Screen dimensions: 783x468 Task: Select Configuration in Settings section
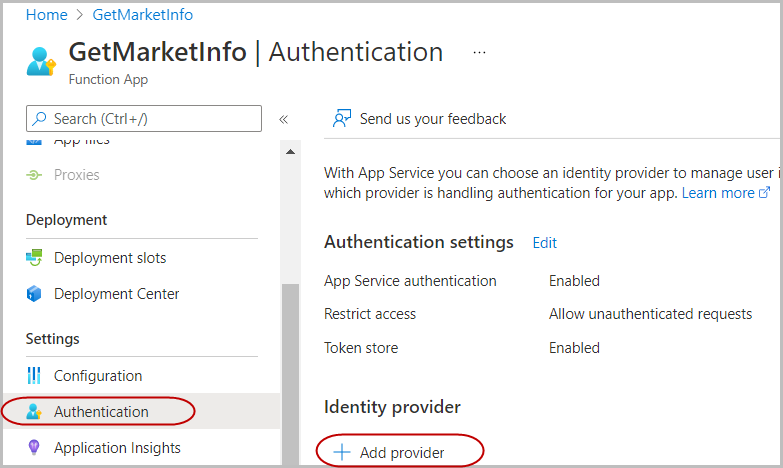(98, 376)
